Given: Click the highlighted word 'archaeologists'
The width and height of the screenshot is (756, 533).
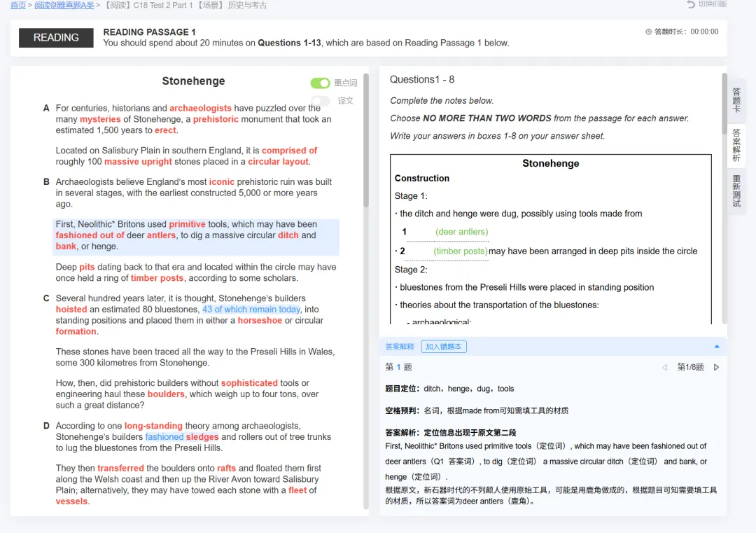Looking at the screenshot, I should click(x=200, y=109).
